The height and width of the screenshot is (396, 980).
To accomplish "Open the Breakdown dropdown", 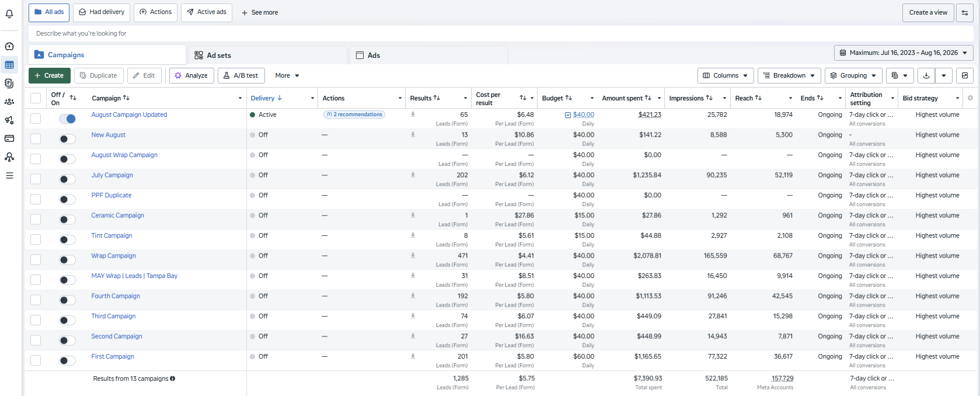I will click(789, 75).
